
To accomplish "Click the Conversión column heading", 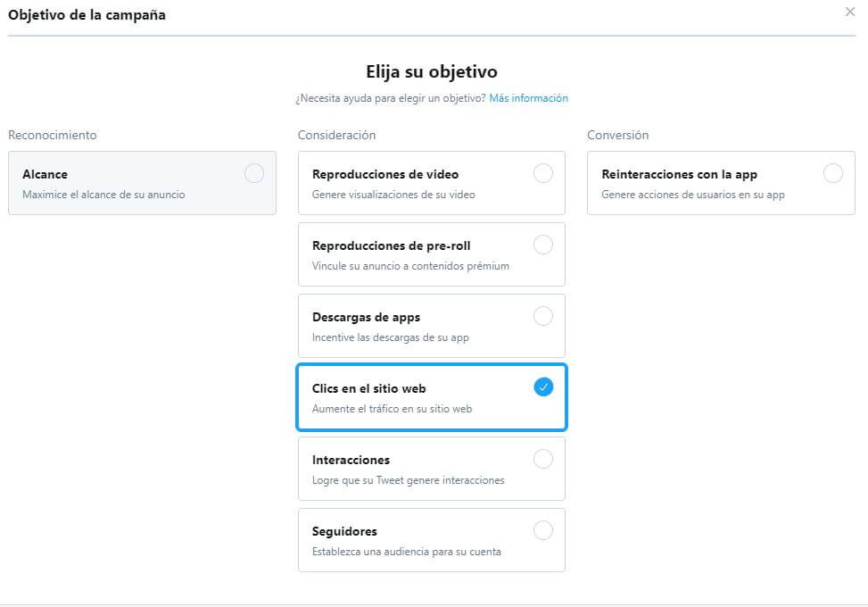I will [x=617, y=136].
